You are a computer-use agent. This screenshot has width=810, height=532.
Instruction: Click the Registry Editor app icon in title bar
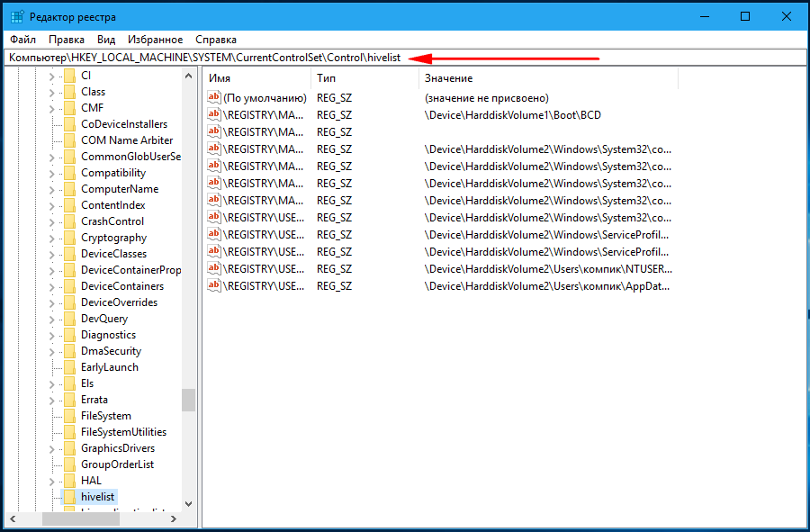point(17,17)
